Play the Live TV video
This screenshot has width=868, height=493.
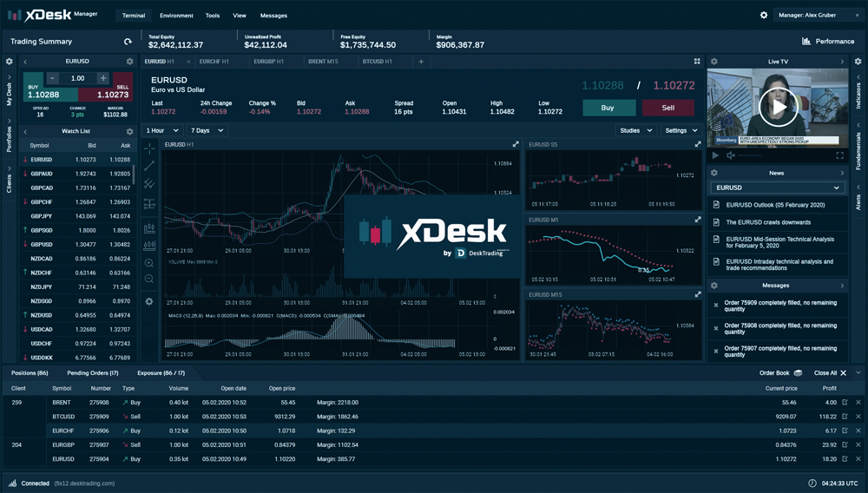[x=779, y=108]
